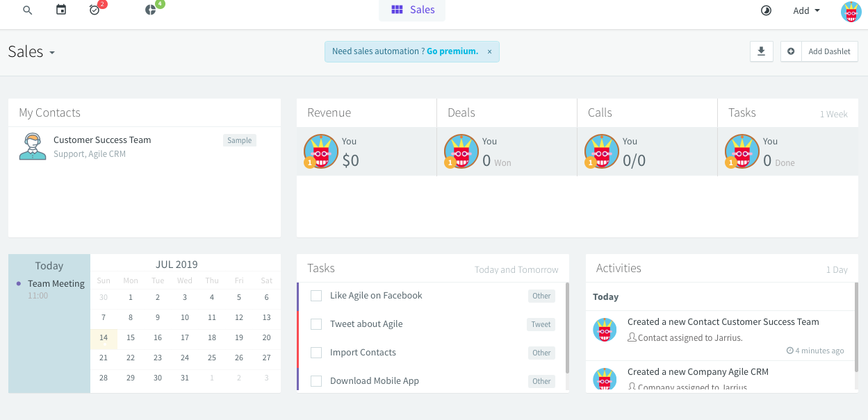868x420 pixels.
Task: Select July 31 in the calendar
Action: pyautogui.click(x=185, y=378)
